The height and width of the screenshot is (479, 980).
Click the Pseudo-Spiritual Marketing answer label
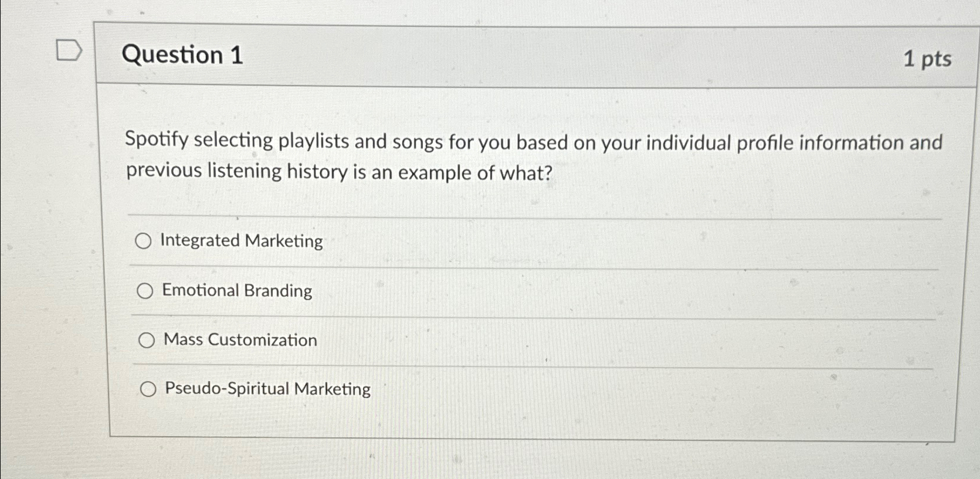point(266,389)
